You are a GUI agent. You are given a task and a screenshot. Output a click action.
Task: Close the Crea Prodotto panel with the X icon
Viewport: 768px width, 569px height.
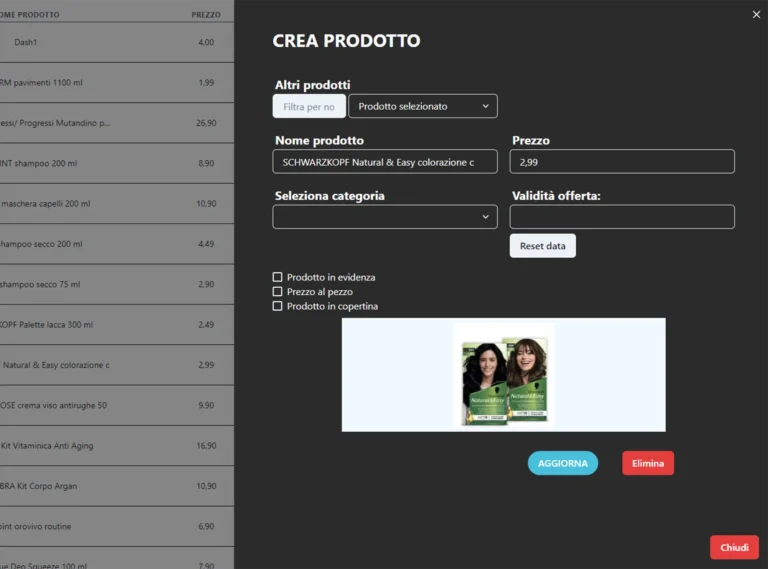(756, 15)
